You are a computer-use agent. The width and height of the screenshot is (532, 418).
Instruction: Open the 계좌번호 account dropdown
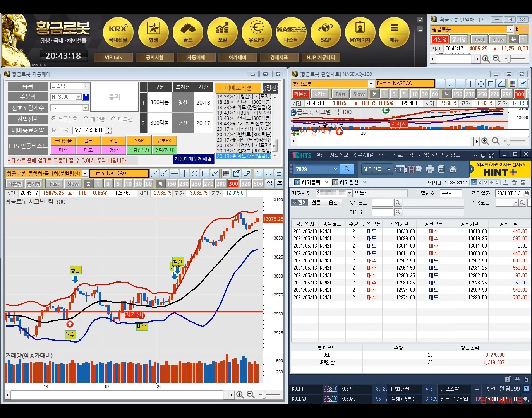(x=350, y=193)
